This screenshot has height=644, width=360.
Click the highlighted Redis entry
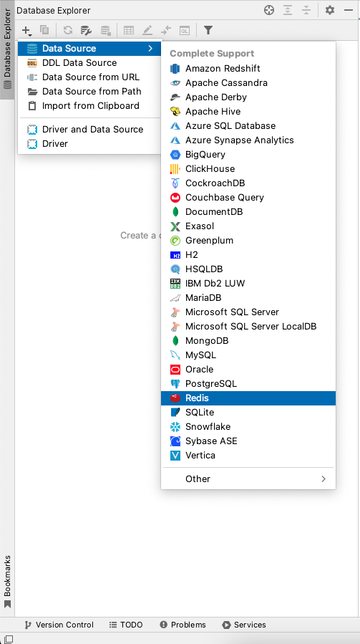(x=248, y=398)
